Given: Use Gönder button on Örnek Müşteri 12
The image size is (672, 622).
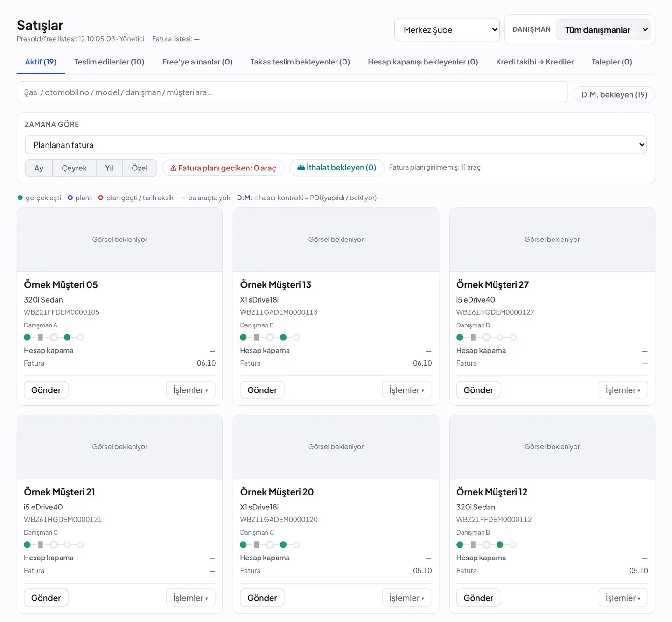Looking at the screenshot, I should pyautogui.click(x=478, y=598).
